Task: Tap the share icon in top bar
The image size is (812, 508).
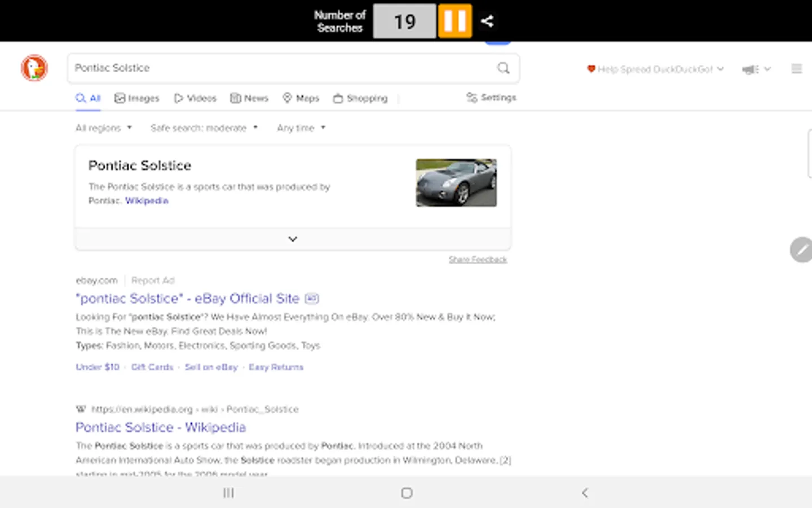Action: tap(487, 21)
